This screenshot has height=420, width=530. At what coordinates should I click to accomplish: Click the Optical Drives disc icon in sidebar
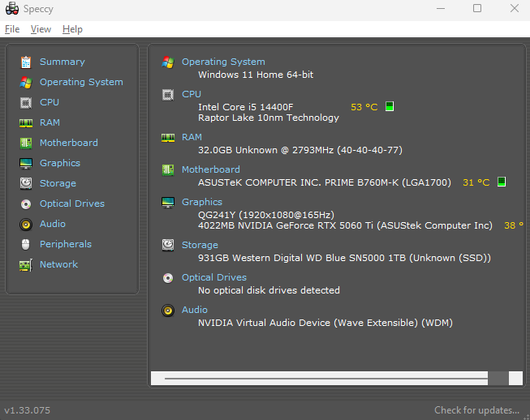[26, 204]
